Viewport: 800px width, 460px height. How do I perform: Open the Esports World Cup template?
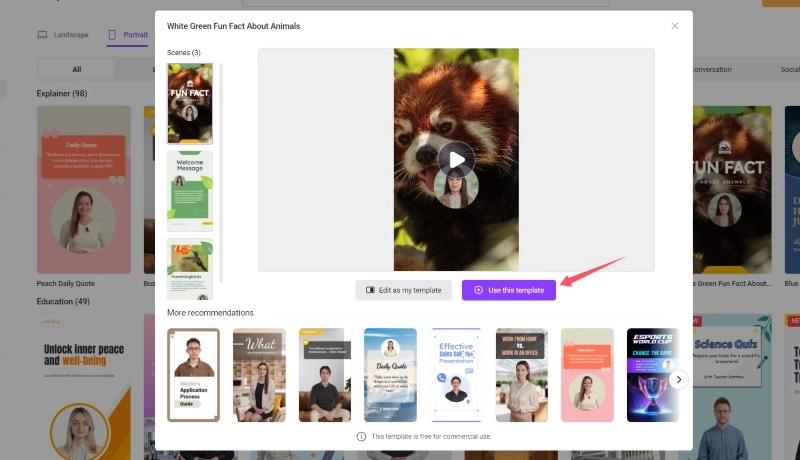pyautogui.click(x=652, y=375)
